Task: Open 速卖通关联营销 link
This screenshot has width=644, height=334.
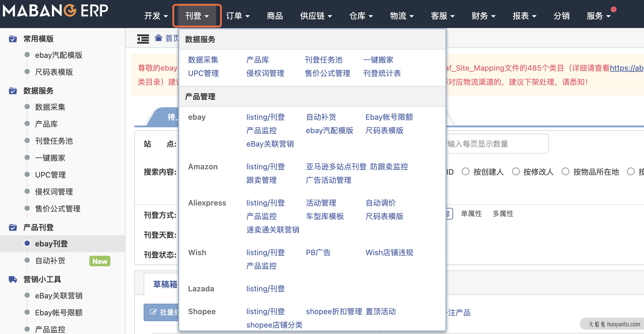Action: point(273,230)
